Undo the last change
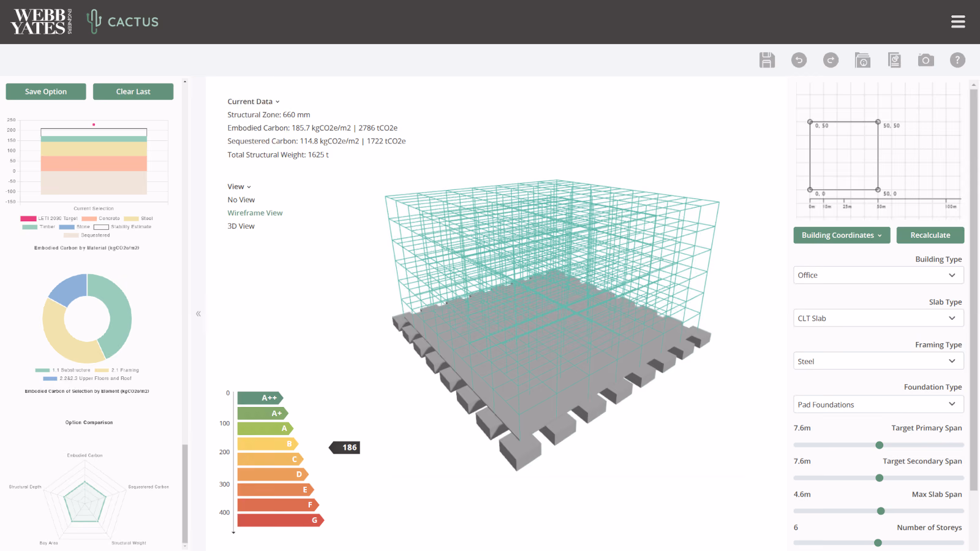 799,59
